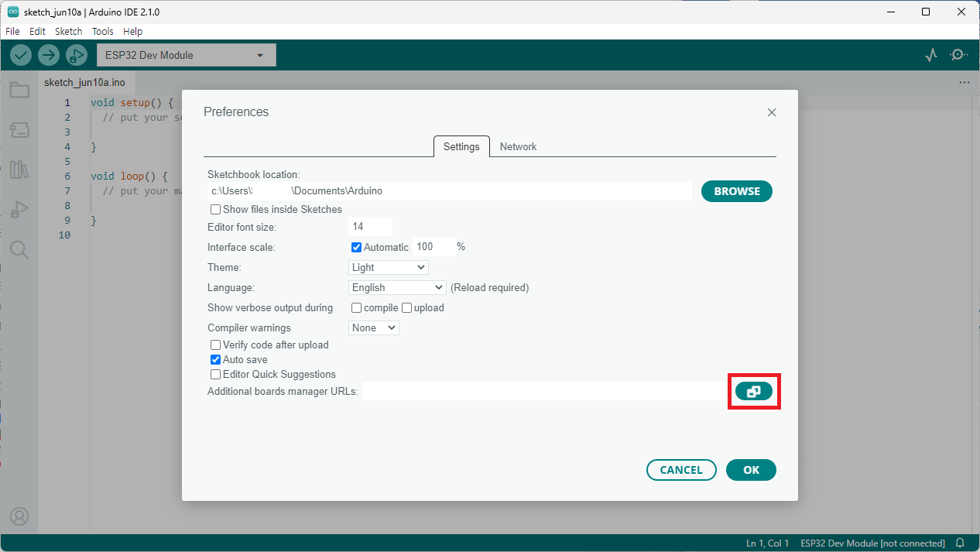Open Debug sidebar icon
The width and height of the screenshot is (980, 552).
19,210
